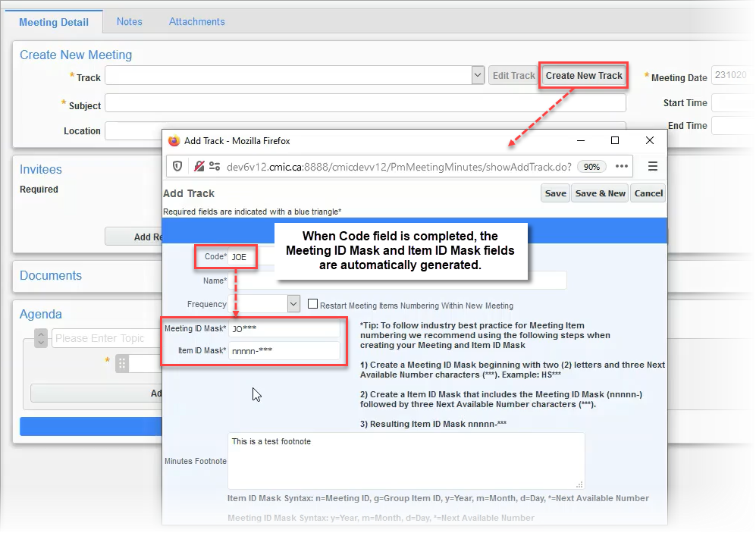The image size is (756, 533).
Task: Open Firefox page actions three-dot menu
Action: [x=622, y=166]
